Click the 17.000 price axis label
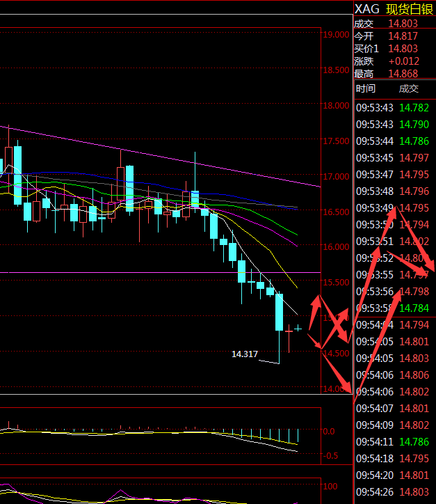 coord(336,176)
